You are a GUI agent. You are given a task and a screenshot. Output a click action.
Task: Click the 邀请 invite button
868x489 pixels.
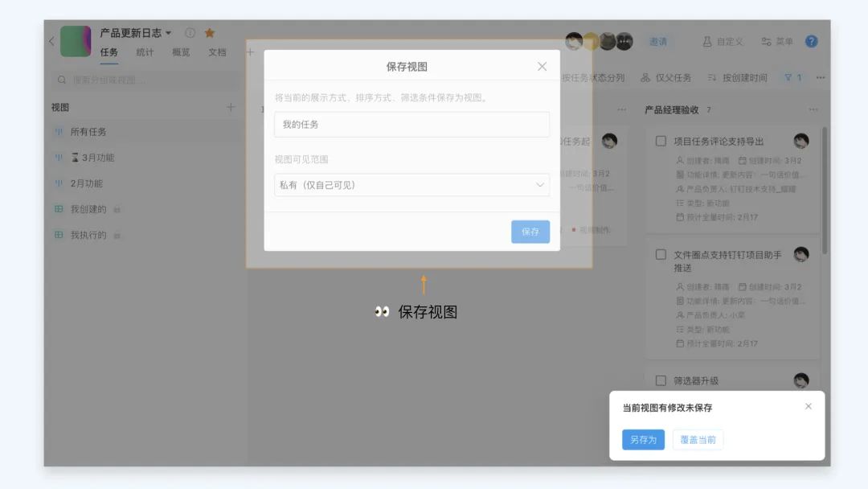pyautogui.click(x=658, y=42)
